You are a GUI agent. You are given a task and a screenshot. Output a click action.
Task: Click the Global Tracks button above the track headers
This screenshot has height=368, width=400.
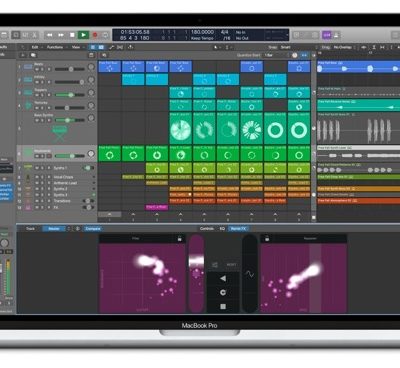pos(91,55)
